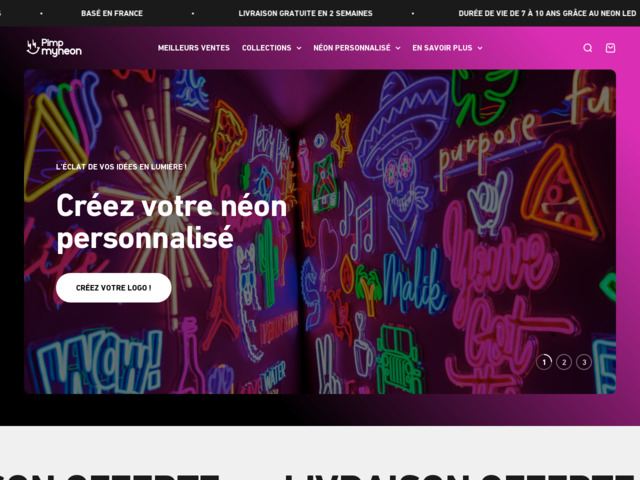The width and height of the screenshot is (640, 480).
Task: Click Livraison gratuite en 2 semaines banner
Action: pos(305,13)
